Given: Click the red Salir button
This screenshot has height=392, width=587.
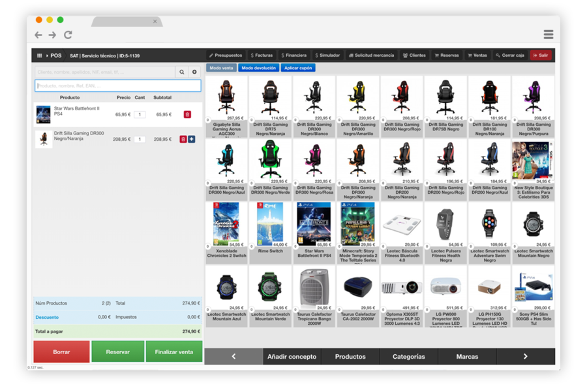Looking at the screenshot, I should 541,55.
